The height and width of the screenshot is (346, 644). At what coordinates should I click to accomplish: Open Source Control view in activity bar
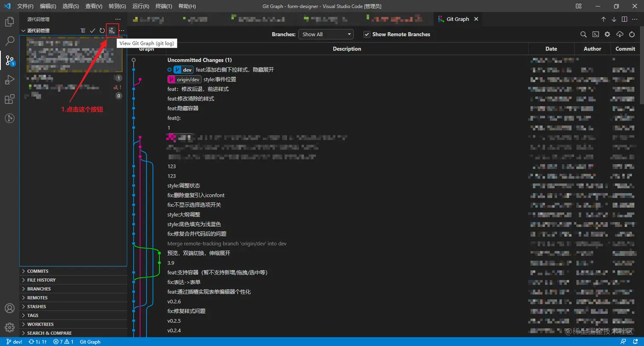9,60
